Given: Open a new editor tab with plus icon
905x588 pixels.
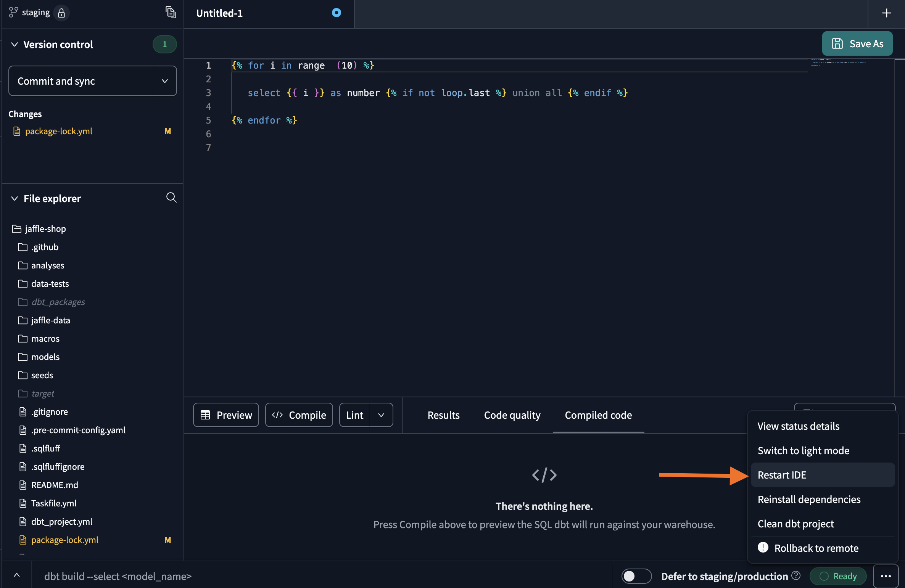Looking at the screenshot, I should coord(887,13).
